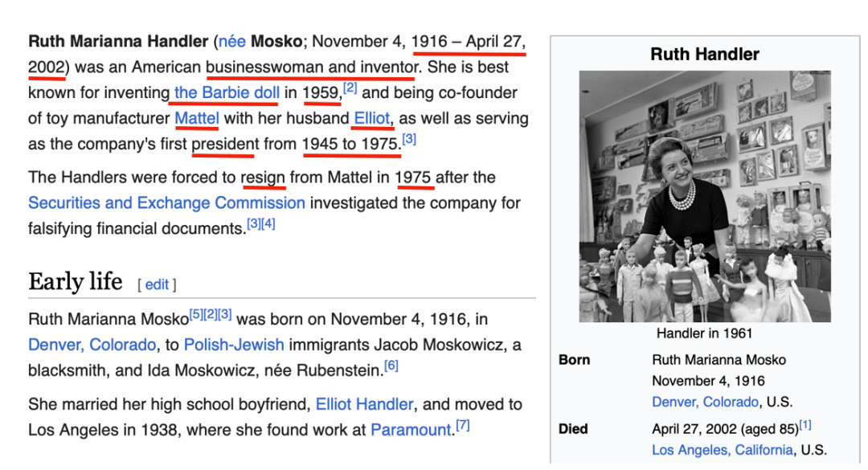Follow the Paramount link

(411, 430)
